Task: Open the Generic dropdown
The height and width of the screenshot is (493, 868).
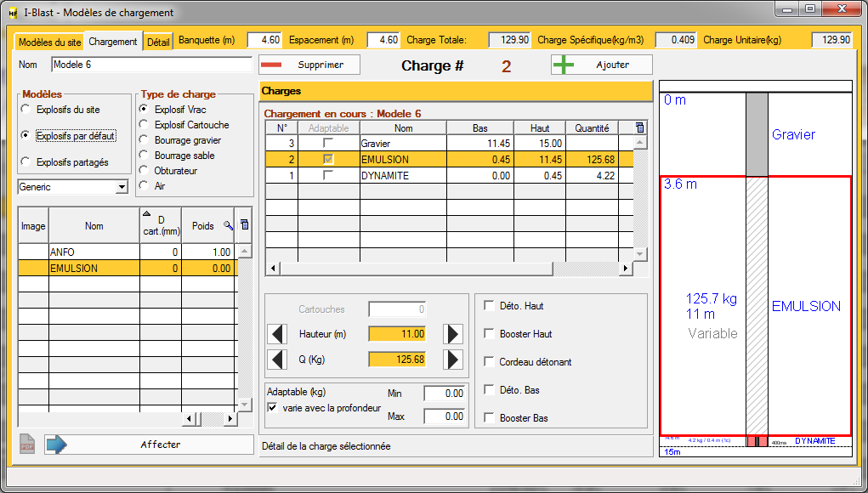Action: pyautogui.click(x=122, y=187)
